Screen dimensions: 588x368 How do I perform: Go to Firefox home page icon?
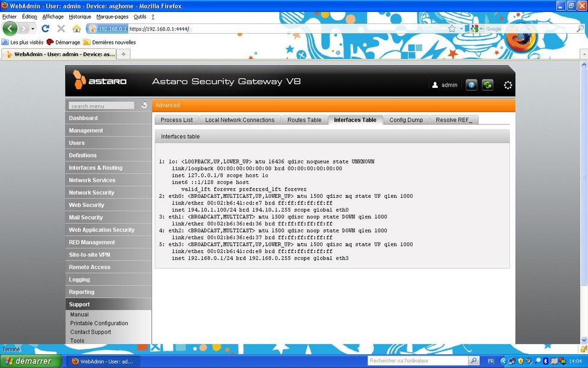[x=76, y=28]
